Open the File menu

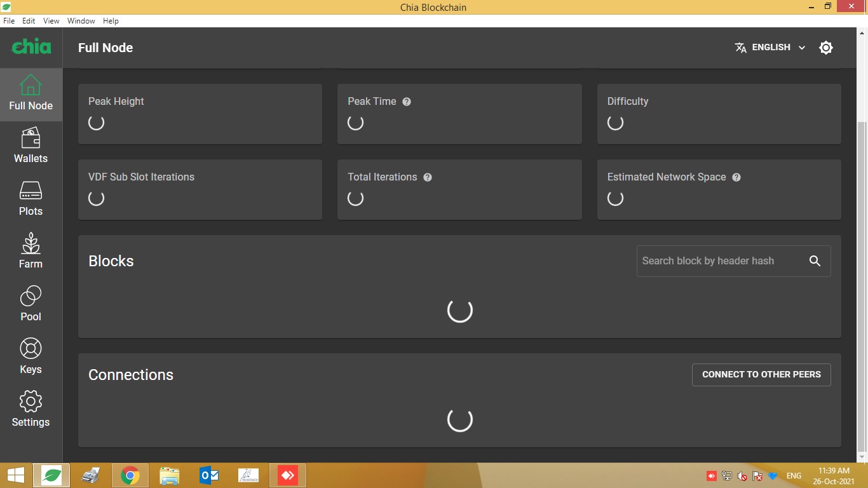pyautogui.click(x=9, y=21)
